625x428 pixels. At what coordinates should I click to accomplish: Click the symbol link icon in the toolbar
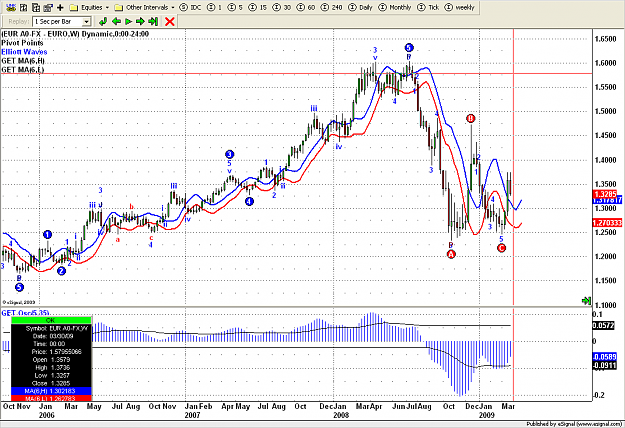pos(12,7)
